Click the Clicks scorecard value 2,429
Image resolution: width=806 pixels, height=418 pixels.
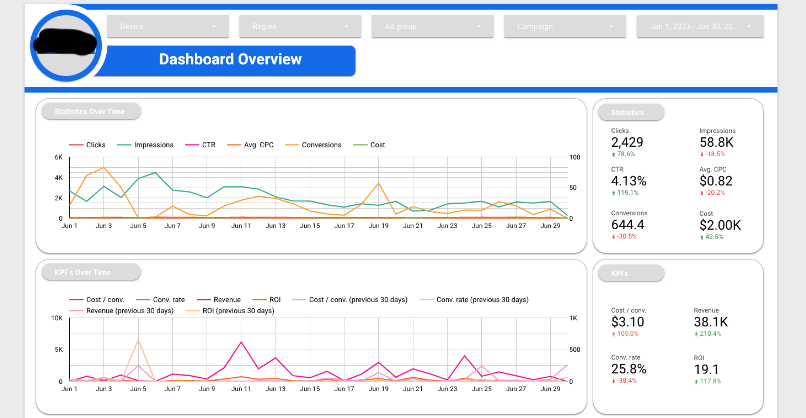(x=627, y=143)
